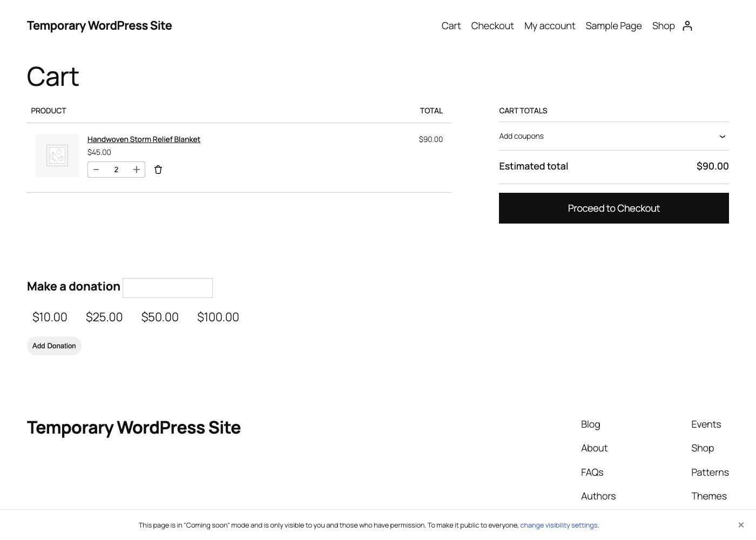Screen dimensions: 756x540
Task: Open Shop in the header navigation
Action: pos(663,26)
